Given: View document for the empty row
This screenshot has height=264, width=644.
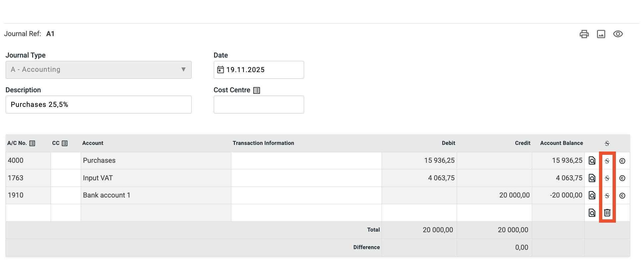Looking at the screenshot, I should coord(592,213).
